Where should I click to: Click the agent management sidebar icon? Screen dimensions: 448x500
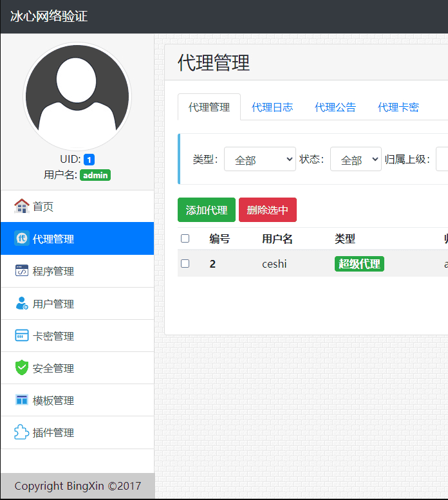pyautogui.click(x=22, y=239)
